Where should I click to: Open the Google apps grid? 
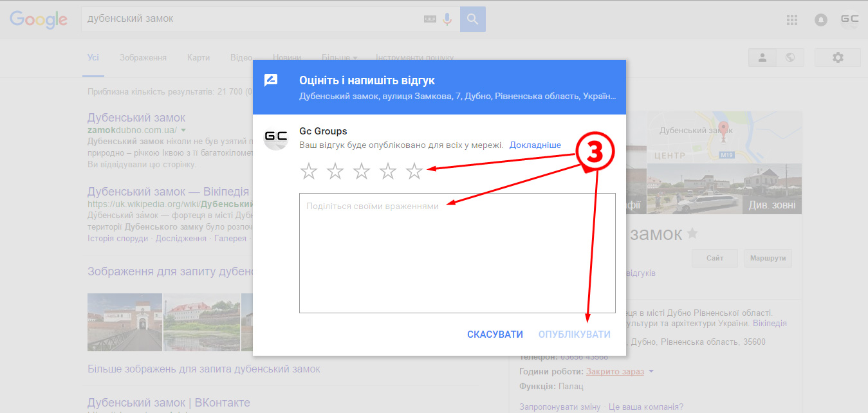tap(792, 20)
